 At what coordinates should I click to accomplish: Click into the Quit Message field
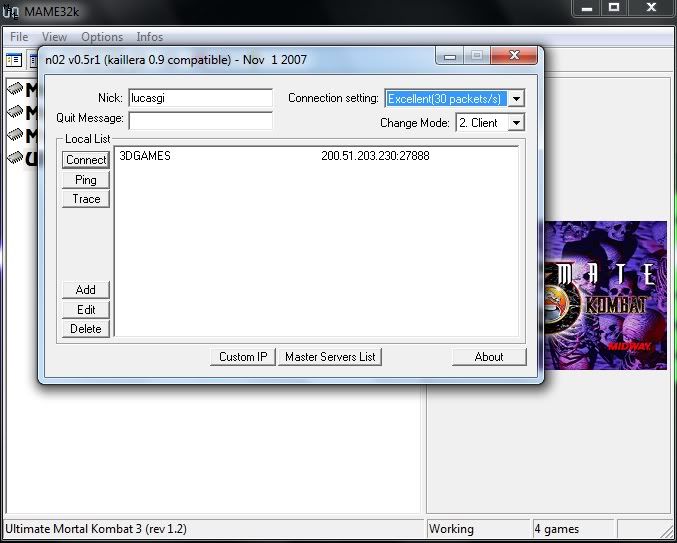(x=200, y=121)
